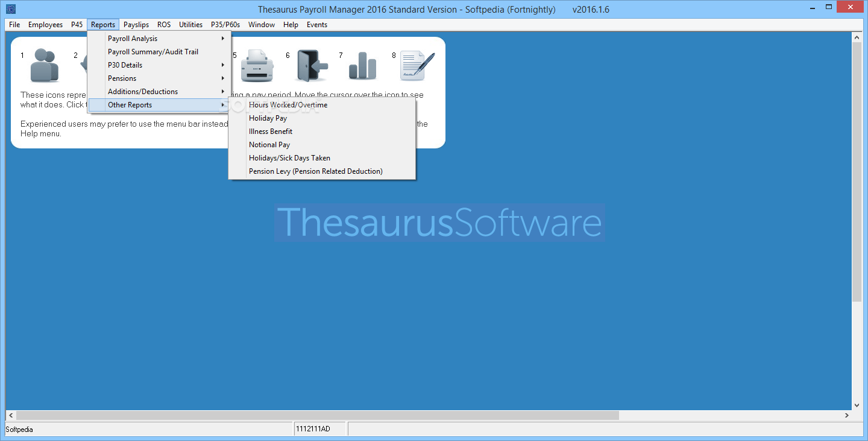
Task: Click the door with arrow icon numbered 6
Action: (x=312, y=65)
